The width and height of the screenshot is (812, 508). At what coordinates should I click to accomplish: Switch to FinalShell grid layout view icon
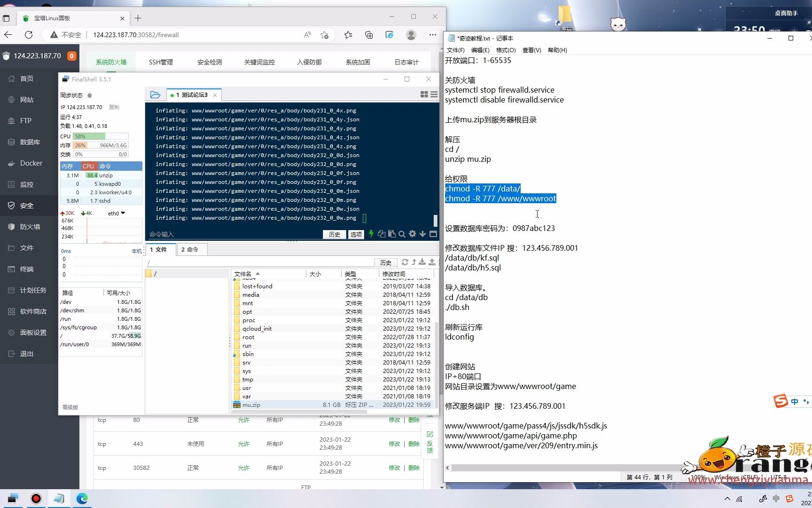pyautogui.click(x=424, y=95)
